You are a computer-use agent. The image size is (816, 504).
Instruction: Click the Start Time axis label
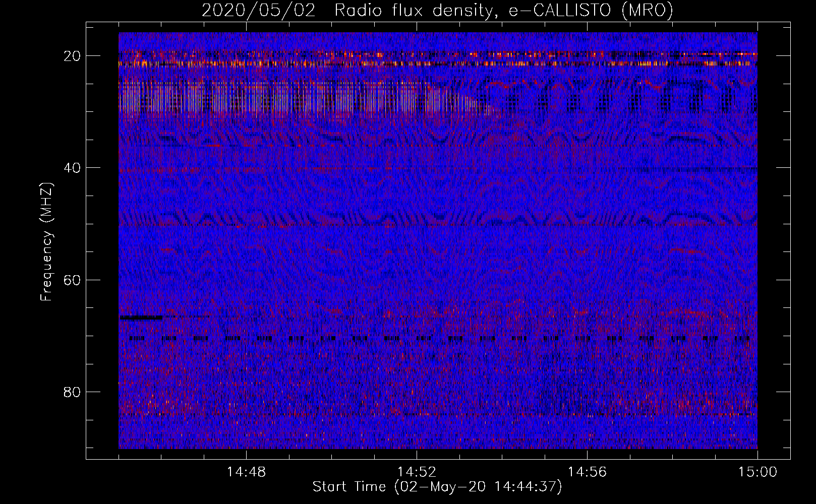pos(437,487)
